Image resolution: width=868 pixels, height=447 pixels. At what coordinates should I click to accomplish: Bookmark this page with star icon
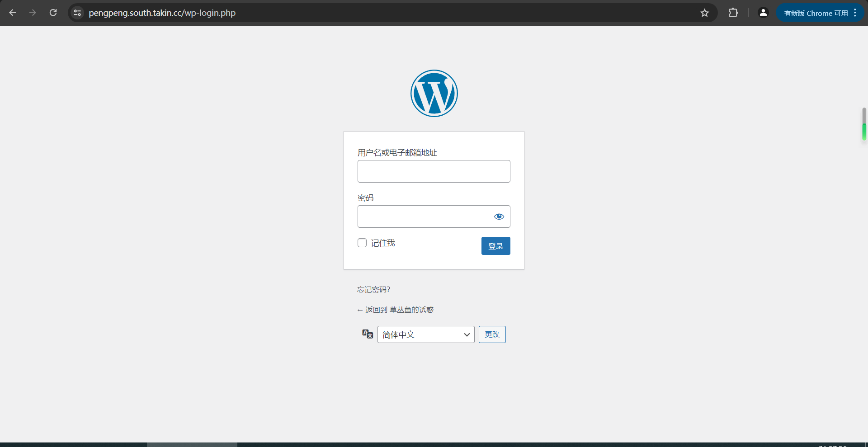coord(704,13)
